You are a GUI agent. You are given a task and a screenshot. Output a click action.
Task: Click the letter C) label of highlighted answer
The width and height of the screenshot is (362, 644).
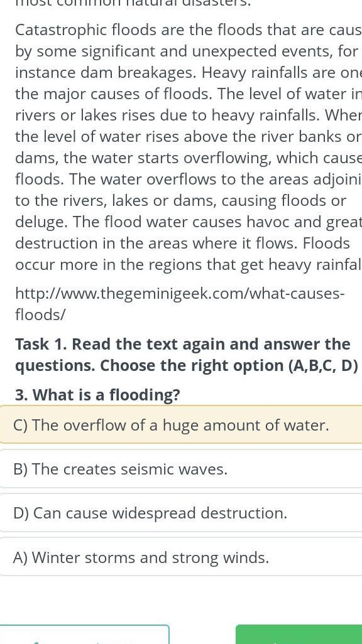[21, 425]
